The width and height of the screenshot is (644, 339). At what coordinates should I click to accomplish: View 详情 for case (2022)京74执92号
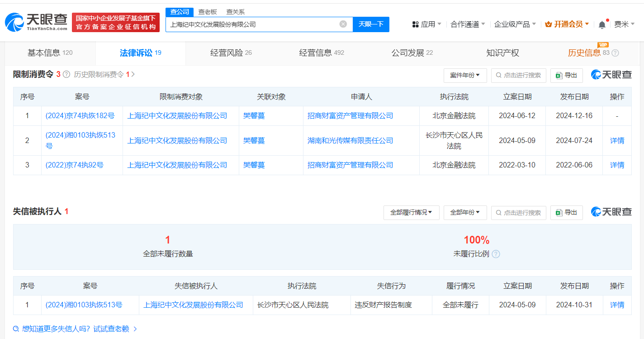tap(617, 165)
